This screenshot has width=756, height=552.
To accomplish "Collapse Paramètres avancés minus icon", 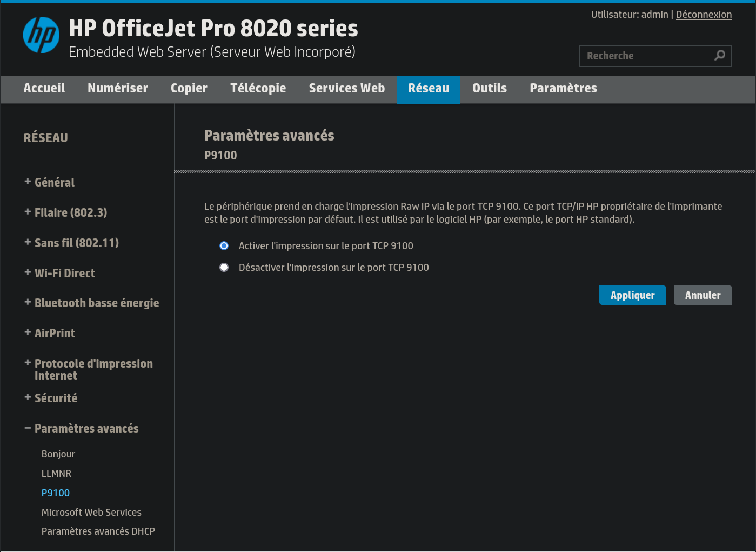I will (28, 428).
